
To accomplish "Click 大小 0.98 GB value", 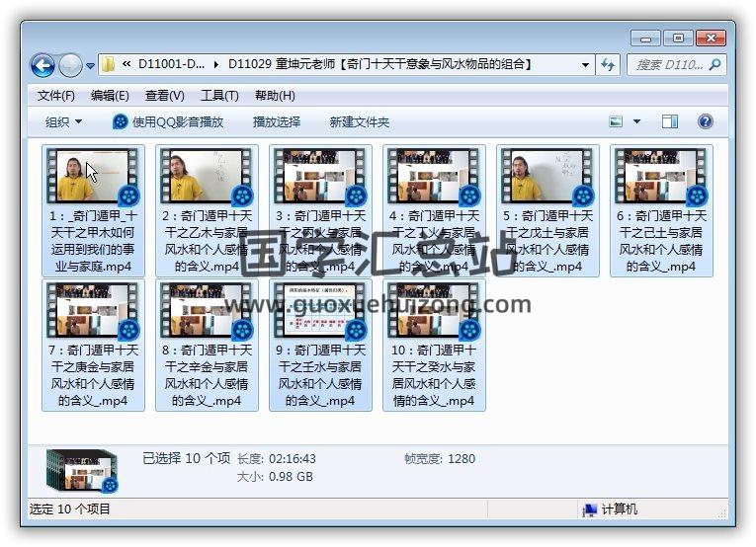I will pos(291,477).
